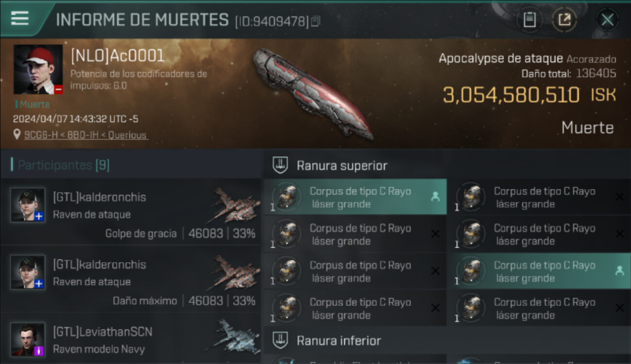Viewport: 631px width, 364px height.
Task: Click the share export icon
Action: (565, 20)
